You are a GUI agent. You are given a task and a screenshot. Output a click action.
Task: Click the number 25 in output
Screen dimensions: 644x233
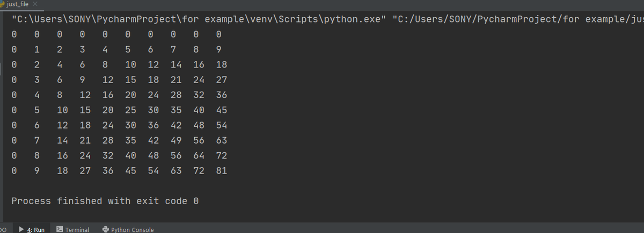(130, 111)
